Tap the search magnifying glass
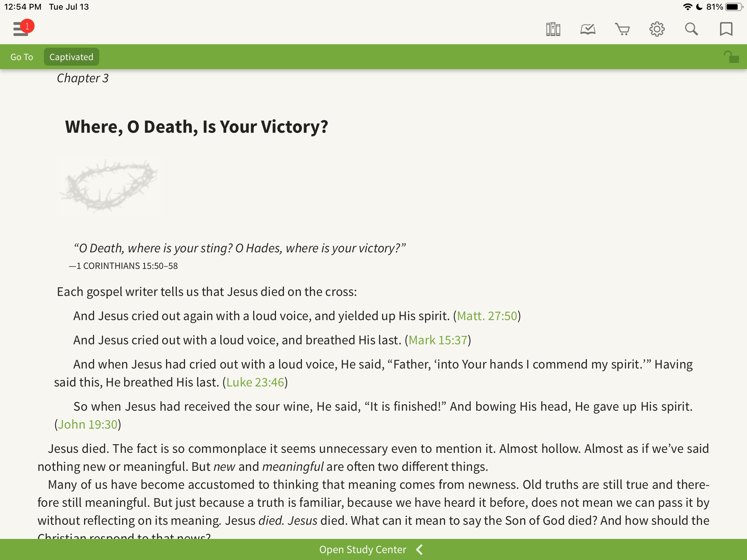 [x=691, y=29]
